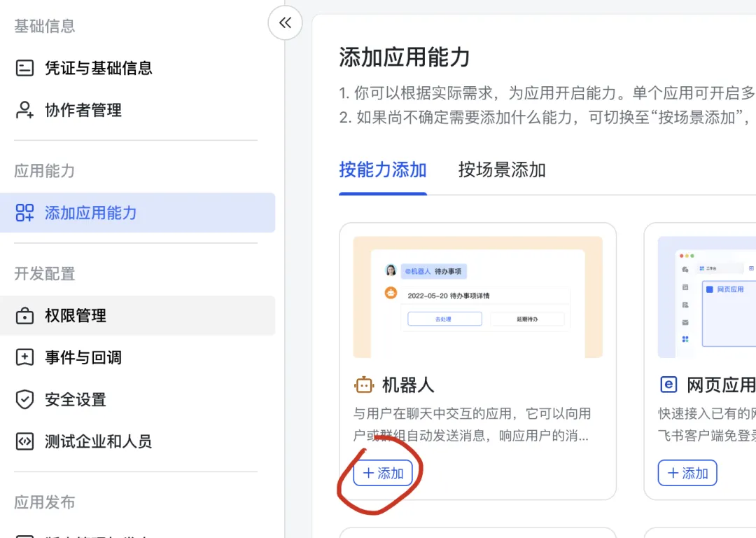Add the 机器人 capability with 添加 button

point(383,473)
